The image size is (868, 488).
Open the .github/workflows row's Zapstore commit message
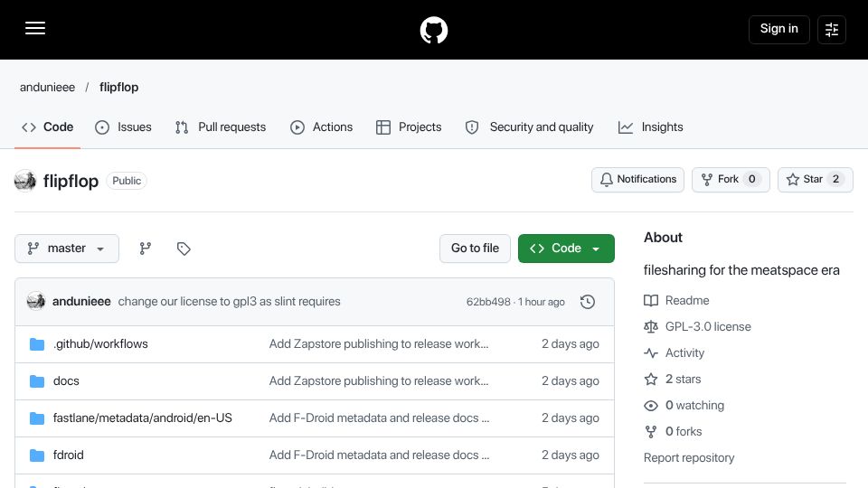[379, 344]
